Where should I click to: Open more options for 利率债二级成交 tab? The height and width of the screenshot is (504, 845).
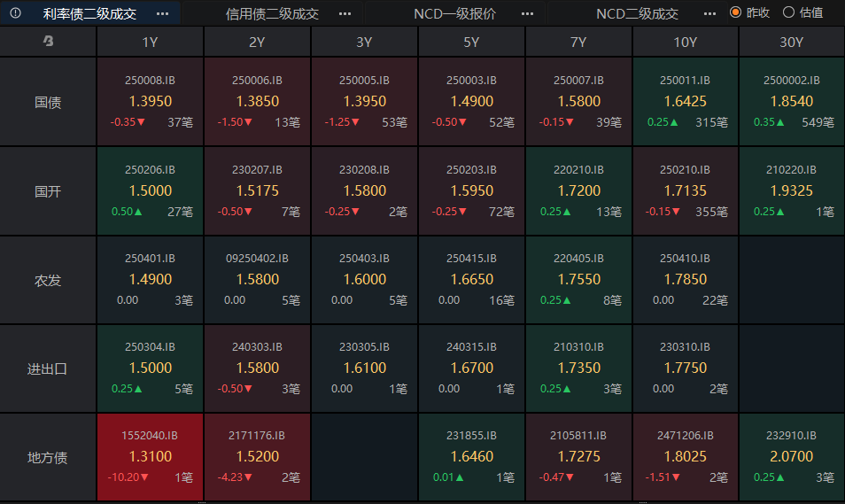pyautogui.click(x=162, y=13)
